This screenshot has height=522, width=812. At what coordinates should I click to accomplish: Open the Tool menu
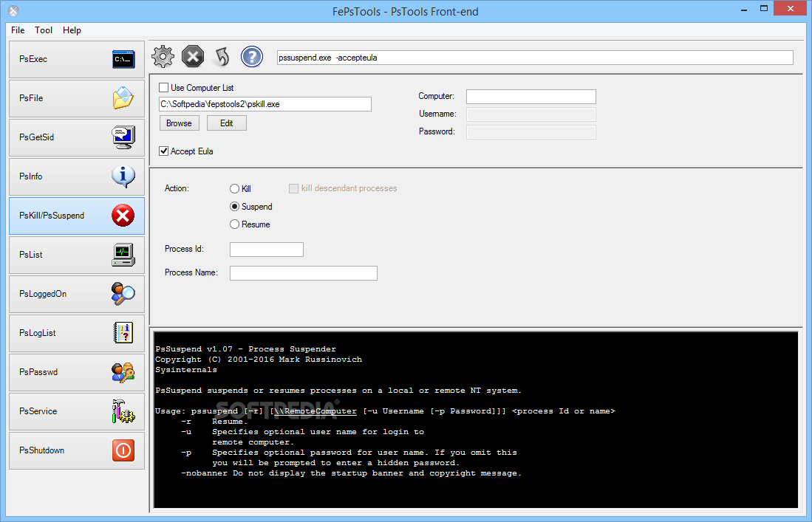pos(44,30)
